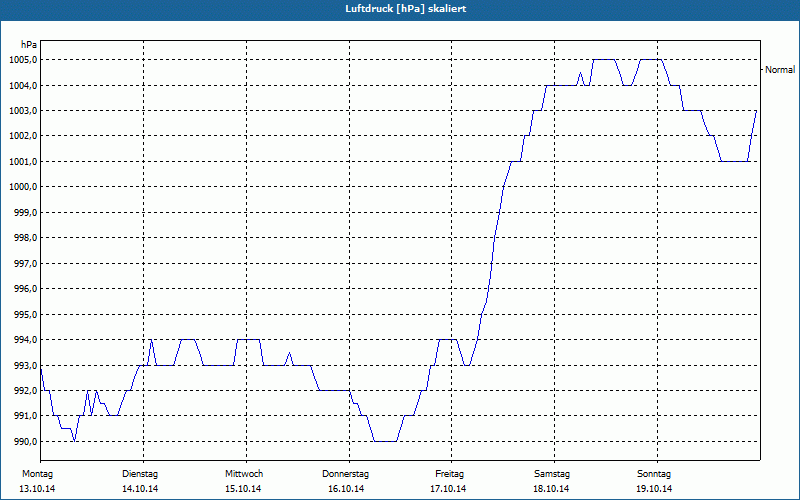Click the date 15.10.14
Image resolution: width=800 pixels, height=500 pixels.
pos(243,489)
